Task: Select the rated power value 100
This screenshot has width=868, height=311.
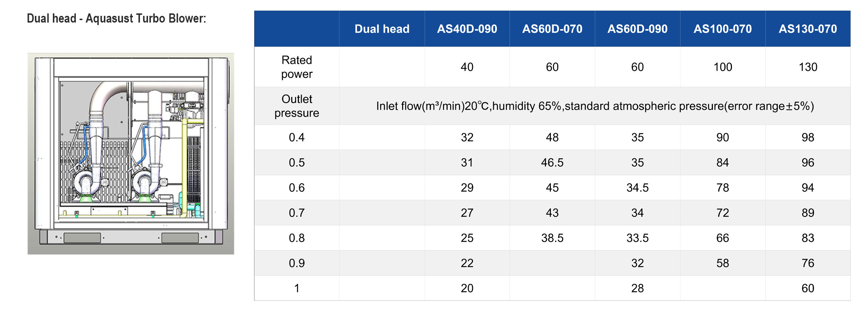Action: point(722,67)
